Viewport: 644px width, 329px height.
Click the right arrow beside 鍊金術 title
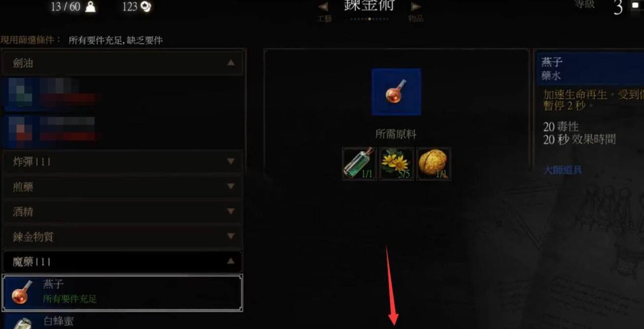point(416,7)
